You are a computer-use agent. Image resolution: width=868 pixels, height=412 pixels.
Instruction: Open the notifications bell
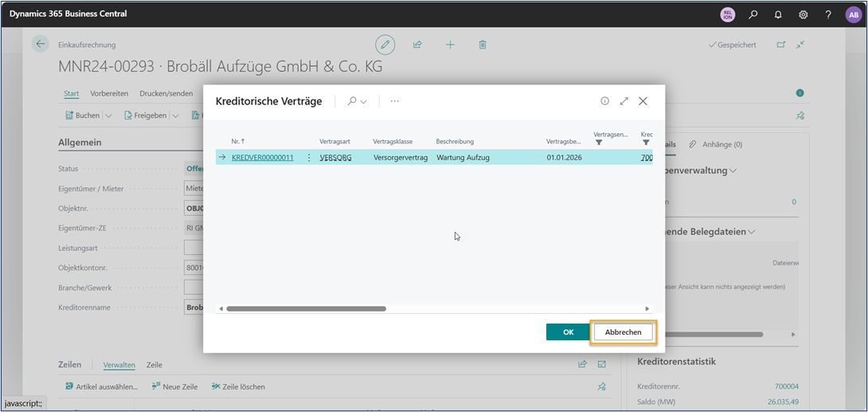pyautogui.click(x=778, y=14)
